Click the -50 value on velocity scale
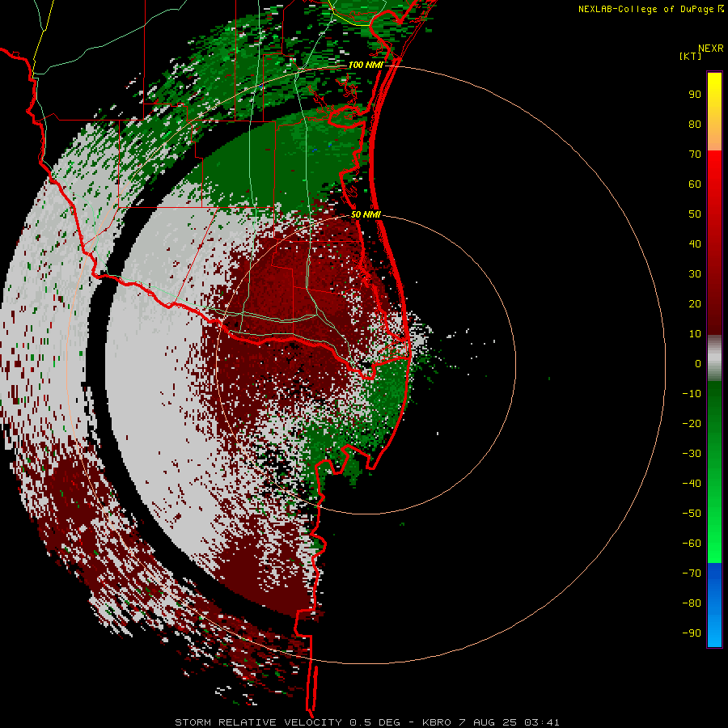728x728 pixels. (692, 513)
